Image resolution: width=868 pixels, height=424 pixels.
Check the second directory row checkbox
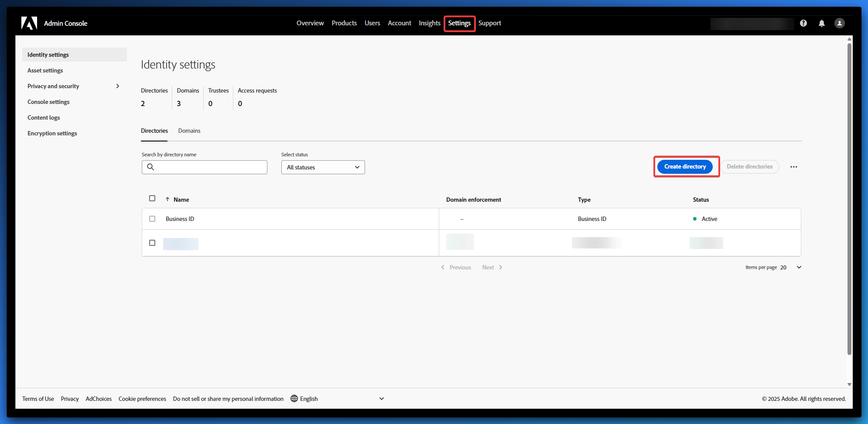click(152, 243)
